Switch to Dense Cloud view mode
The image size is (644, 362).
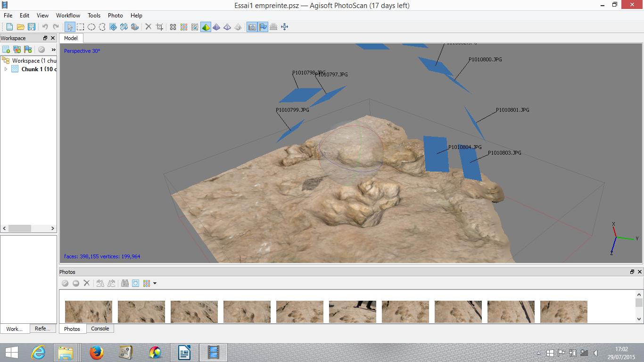(184, 27)
